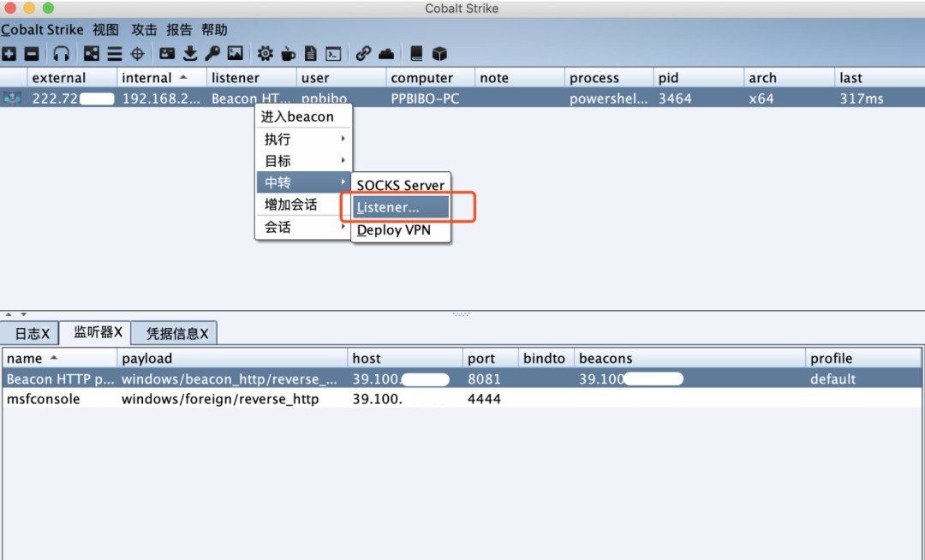The image size is (925, 560).
Task: Switch to the 日志 tab
Action: click(31, 334)
